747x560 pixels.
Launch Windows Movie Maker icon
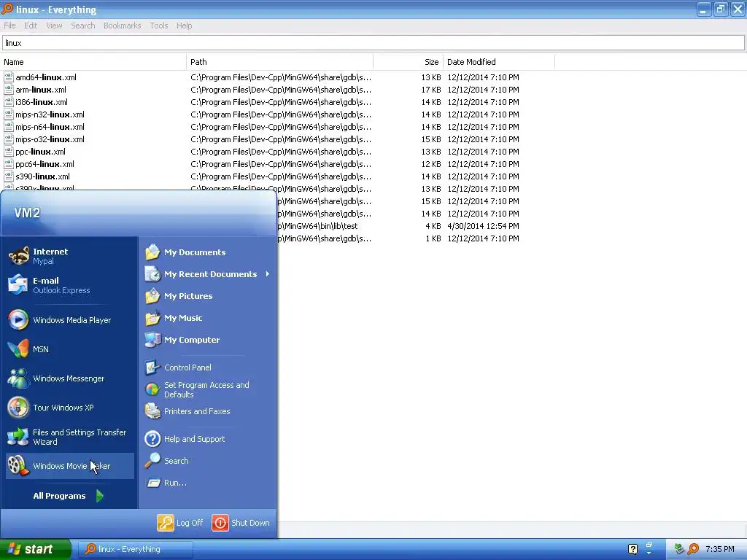pyautogui.click(x=18, y=466)
